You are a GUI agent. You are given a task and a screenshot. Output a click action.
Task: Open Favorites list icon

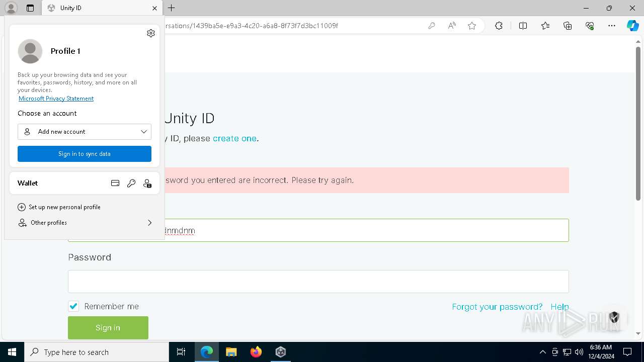545,26
